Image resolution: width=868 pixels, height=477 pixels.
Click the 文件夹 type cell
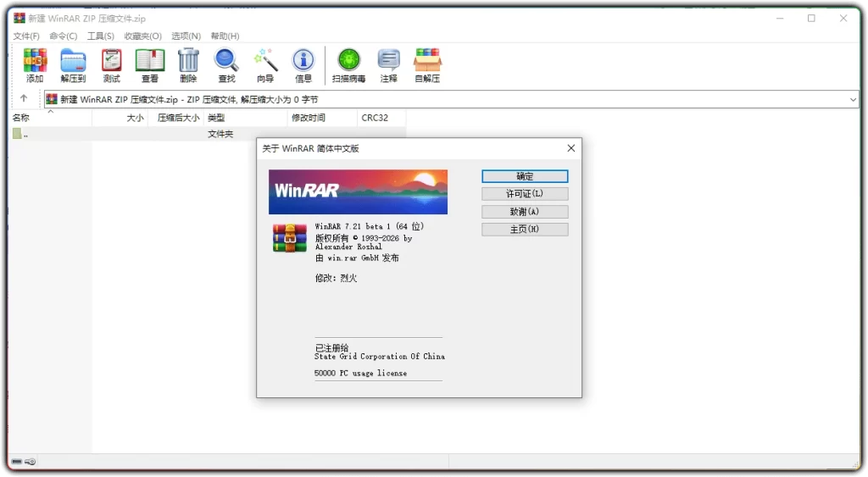click(x=220, y=134)
